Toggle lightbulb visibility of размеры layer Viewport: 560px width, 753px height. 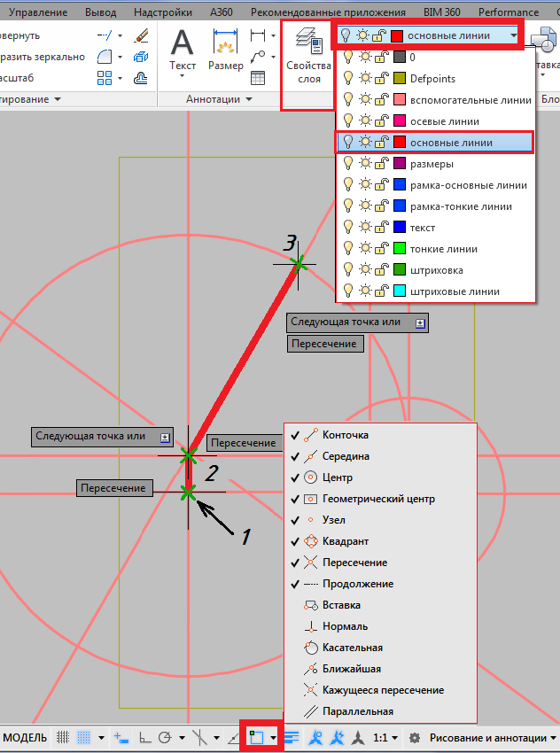click(x=347, y=164)
